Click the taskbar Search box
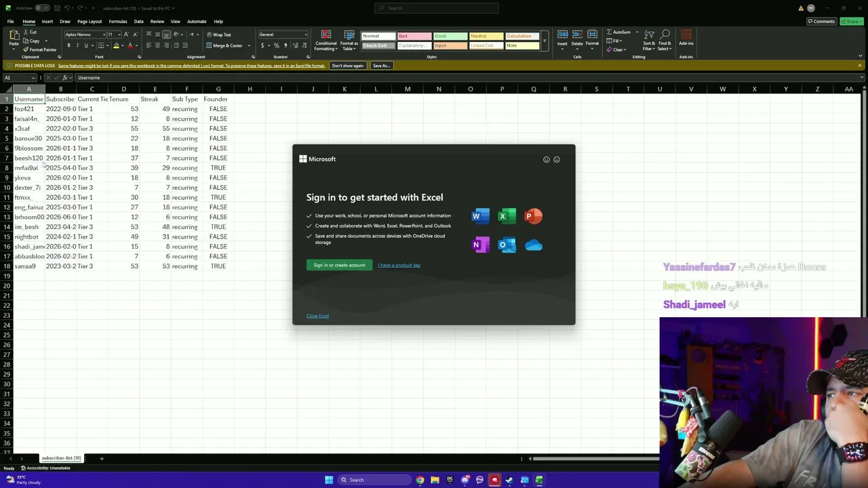The image size is (868, 488). (x=374, y=480)
